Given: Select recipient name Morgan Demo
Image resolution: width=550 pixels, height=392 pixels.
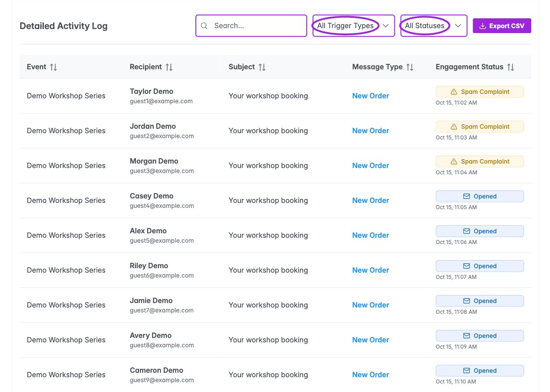Looking at the screenshot, I should (154, 161).
